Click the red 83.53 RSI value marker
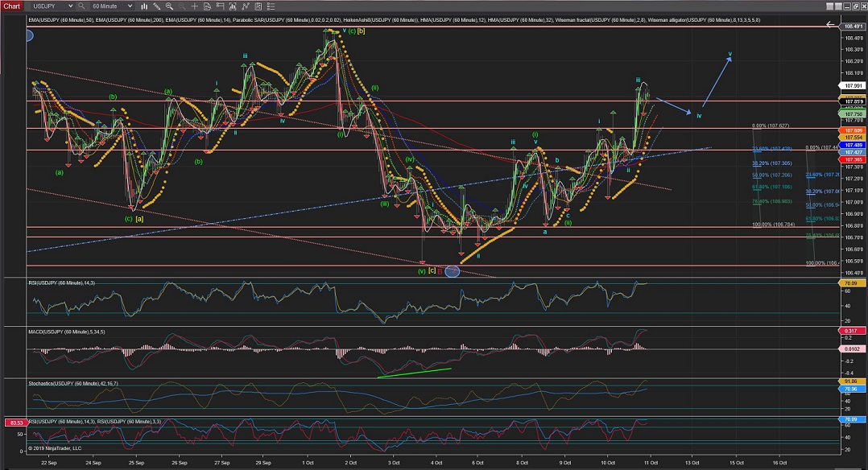This screenshot has height=470, width=868. 14,423
